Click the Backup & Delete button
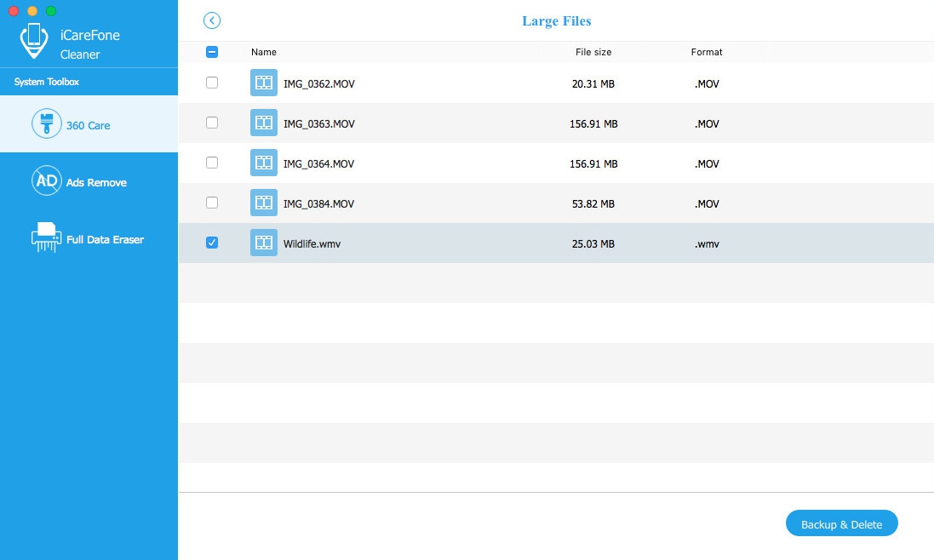The width and height of the screenshot is (934, 560). point(841,523)
